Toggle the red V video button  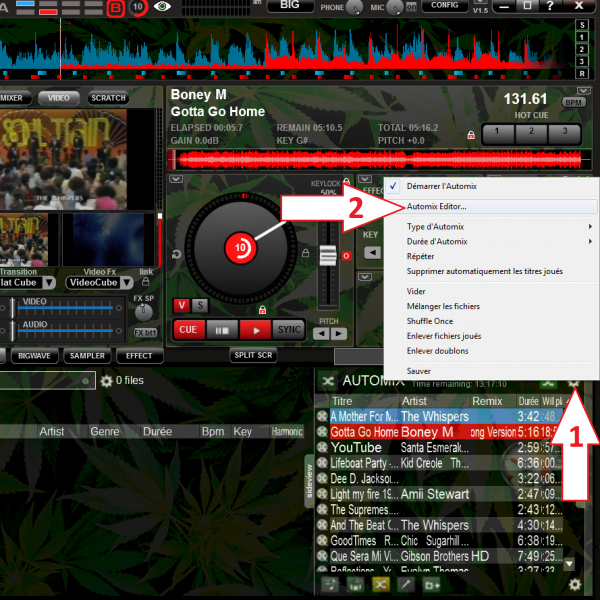pyautogui.click(x=182, y=305)
